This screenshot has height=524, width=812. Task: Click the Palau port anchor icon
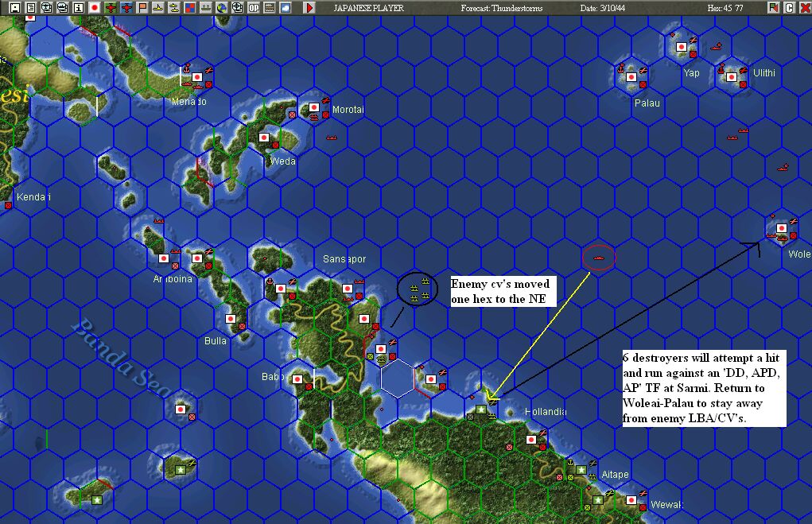(x=620, y=68)
